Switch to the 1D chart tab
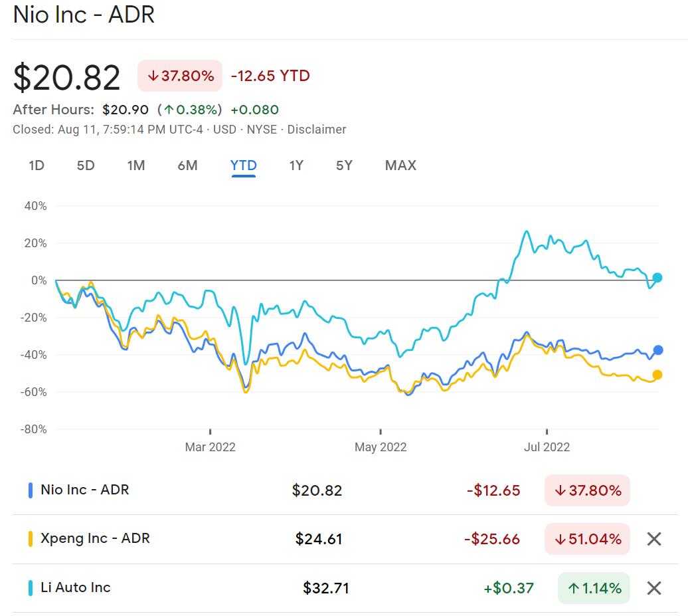The width and height of the screenshot is (688, 616). [x=37, y=165]
